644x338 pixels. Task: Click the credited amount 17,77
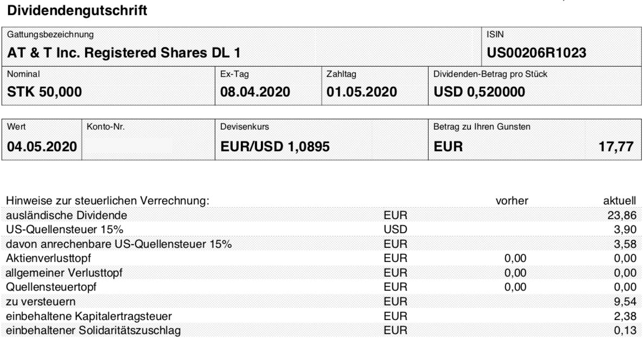(616, 146)
